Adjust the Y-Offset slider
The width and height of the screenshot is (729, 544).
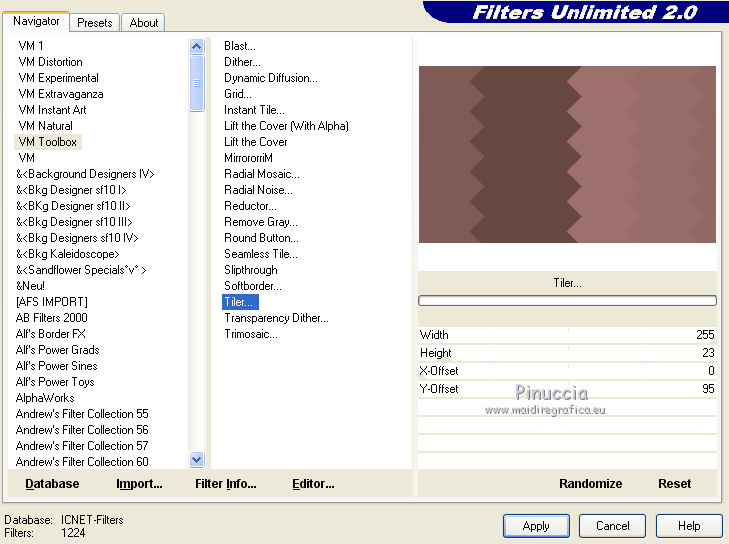click(x=567, y=389)
